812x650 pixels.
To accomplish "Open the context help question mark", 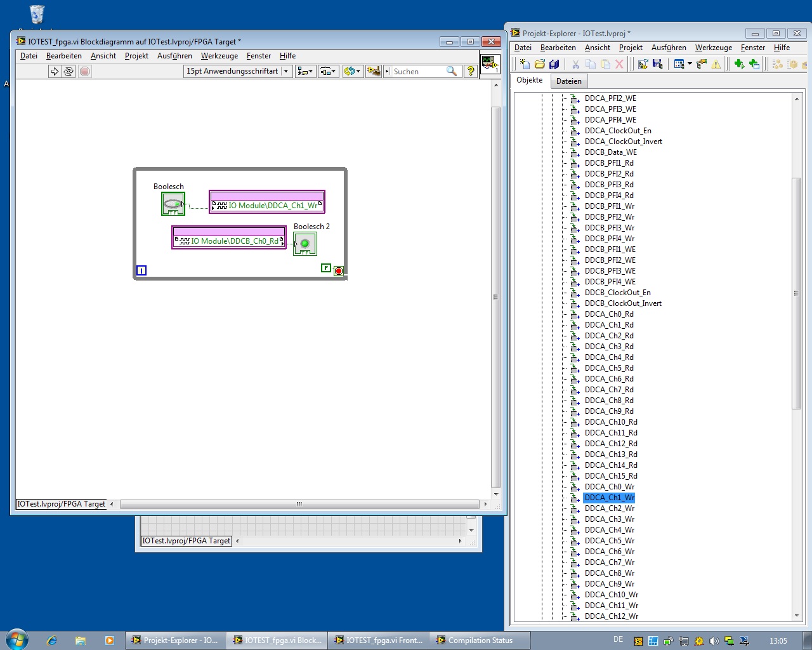I will [x=471, y=71].
